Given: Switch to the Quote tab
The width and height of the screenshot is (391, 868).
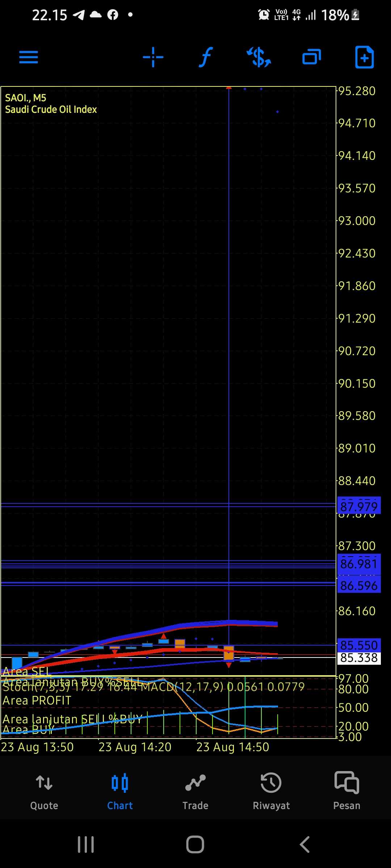Looking at the screenshot, I should (44, 791).
